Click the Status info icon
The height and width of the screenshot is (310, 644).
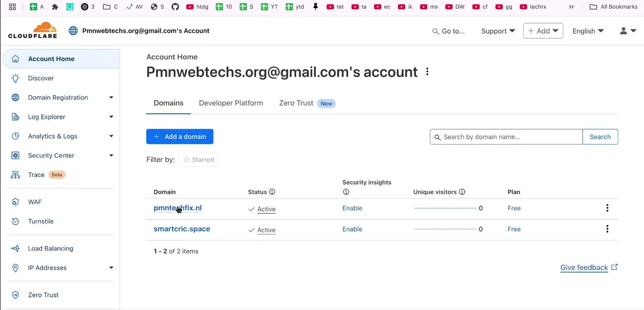272,192
